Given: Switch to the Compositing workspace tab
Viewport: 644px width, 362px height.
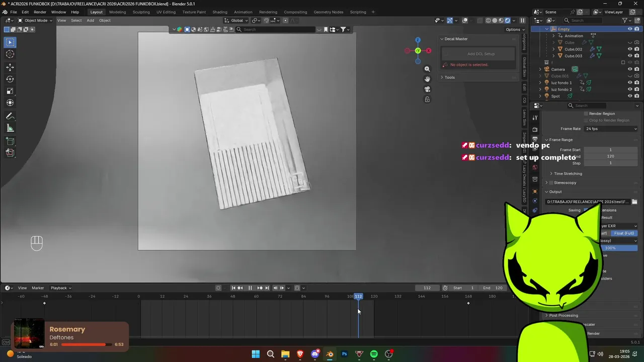Looking at the screenshot, I should pos(295,12).
